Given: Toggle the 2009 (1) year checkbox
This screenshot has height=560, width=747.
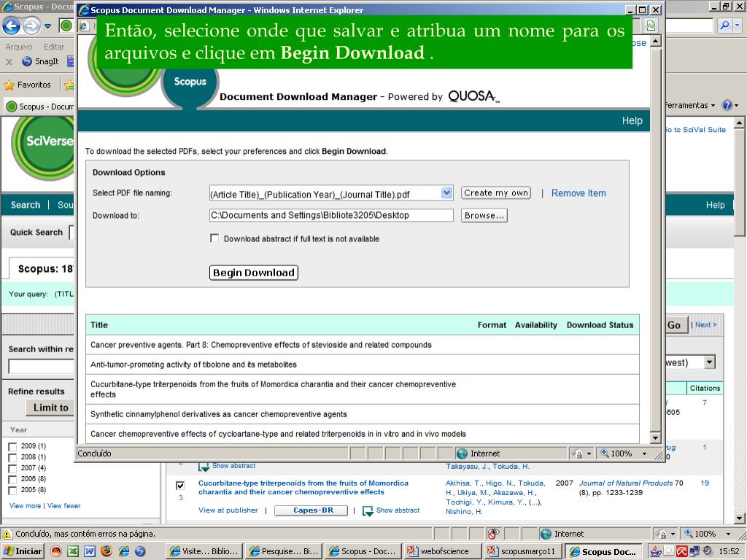Looking at the screenshot, I should 13,446.
